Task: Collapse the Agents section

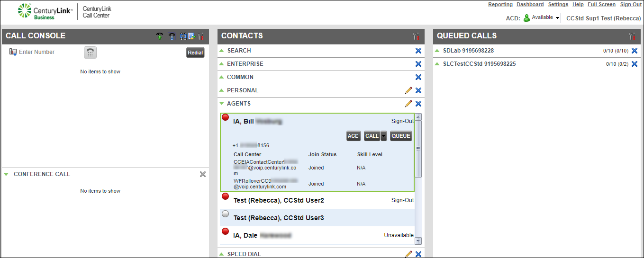Action: tap(221, 103)
